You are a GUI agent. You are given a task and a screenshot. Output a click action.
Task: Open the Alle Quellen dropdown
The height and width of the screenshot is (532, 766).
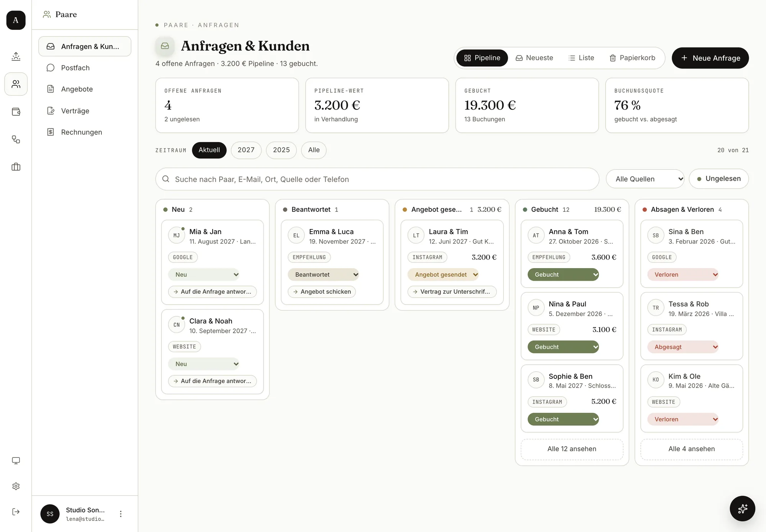(645, 179)
